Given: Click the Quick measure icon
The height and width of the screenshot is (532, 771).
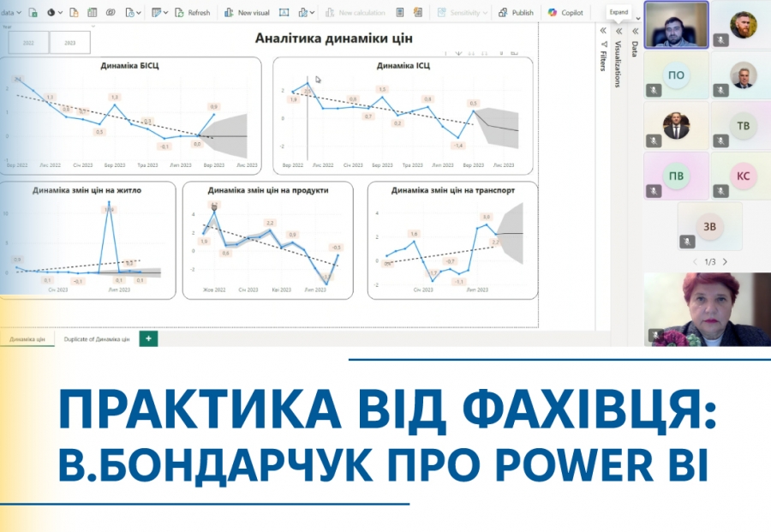Looking at the screenshot, I should [418, 13].
